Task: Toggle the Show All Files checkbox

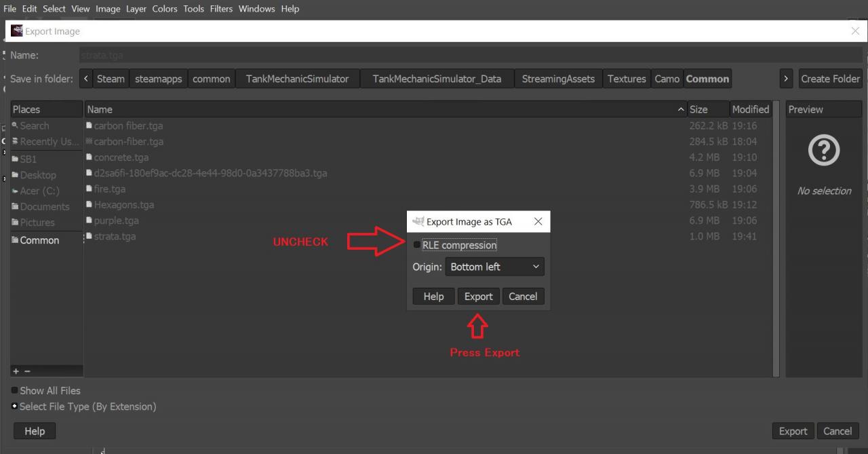Action: (x=15, y=391)
